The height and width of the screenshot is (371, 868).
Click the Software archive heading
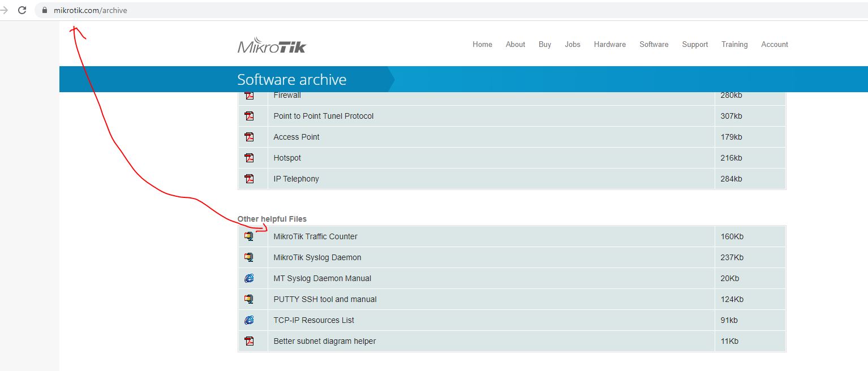291,79
